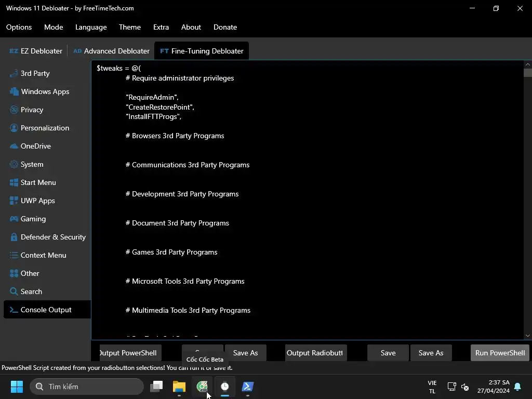The height and width of the screenshot is (399, 532).
Task: Open the 3rd Party sidebar section icon
Action: point(14,73)
